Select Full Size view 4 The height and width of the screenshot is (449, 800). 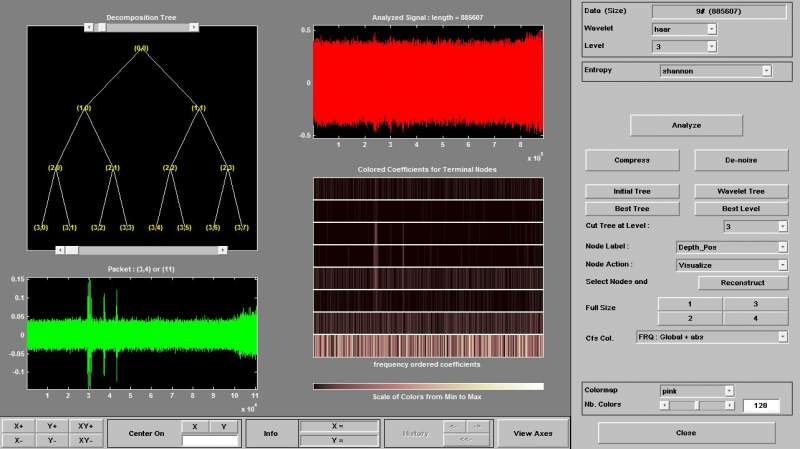pos(755,318)
